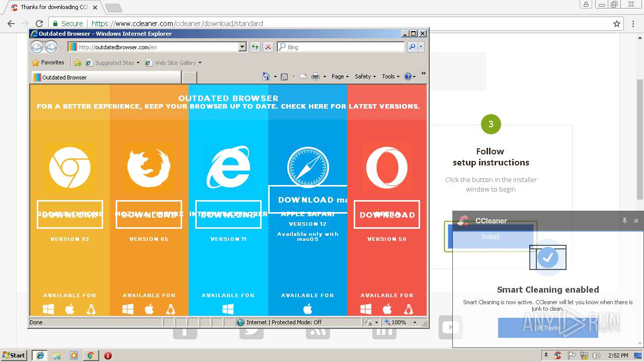Click the Bing search magnifier button
The width and height of the screenshot is (644, 362).
412,47
